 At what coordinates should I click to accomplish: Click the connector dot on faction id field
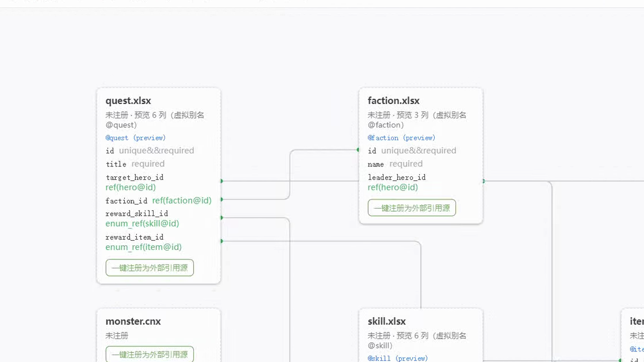tap(358, 150)
